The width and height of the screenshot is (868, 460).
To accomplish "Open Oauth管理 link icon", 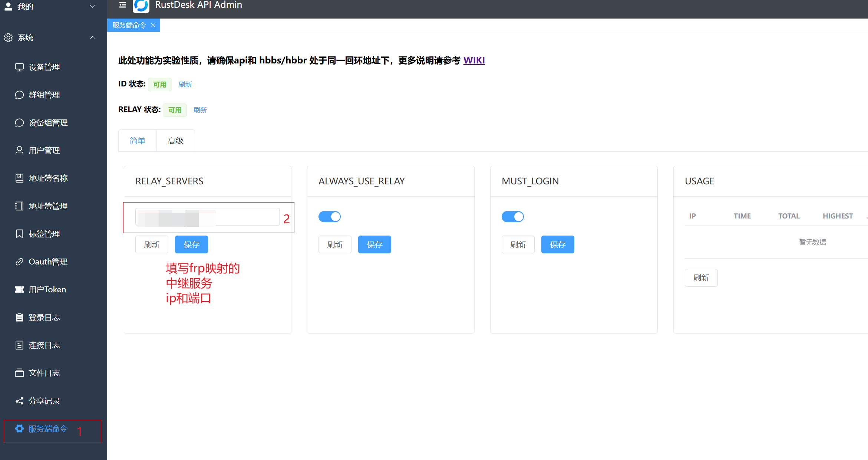I will click(19, 262).
